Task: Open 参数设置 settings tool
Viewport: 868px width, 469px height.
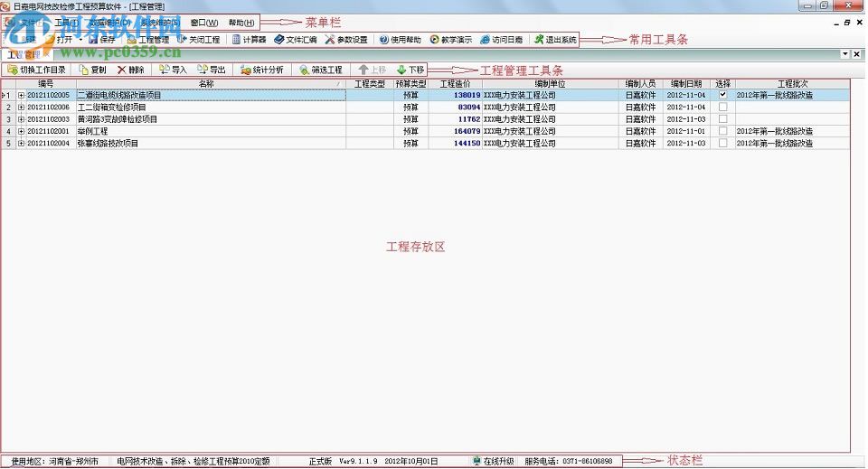Action: (x=346, y=40)
